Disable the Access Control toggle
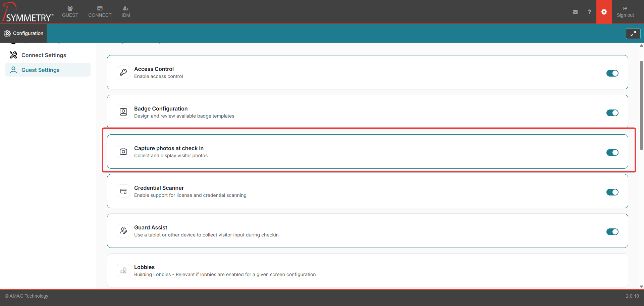The height and width of the screenshot is (306, 644). pos(612,73)
